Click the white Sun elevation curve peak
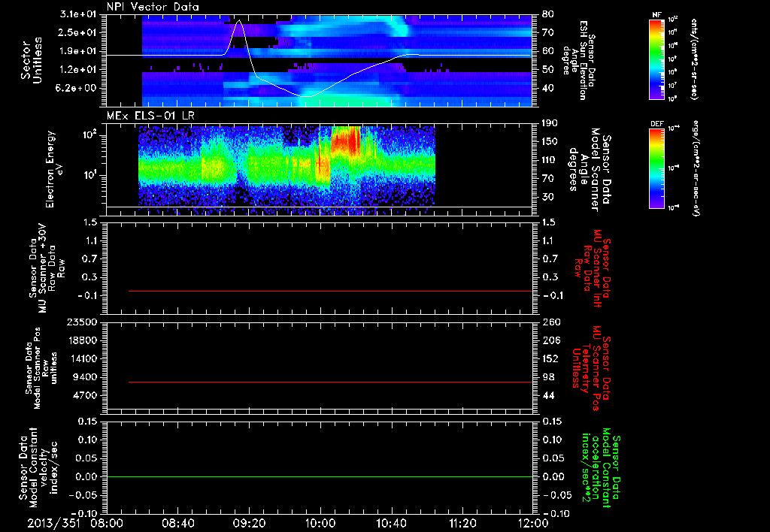Screen dimensions: 770x532 click(239, 20)
